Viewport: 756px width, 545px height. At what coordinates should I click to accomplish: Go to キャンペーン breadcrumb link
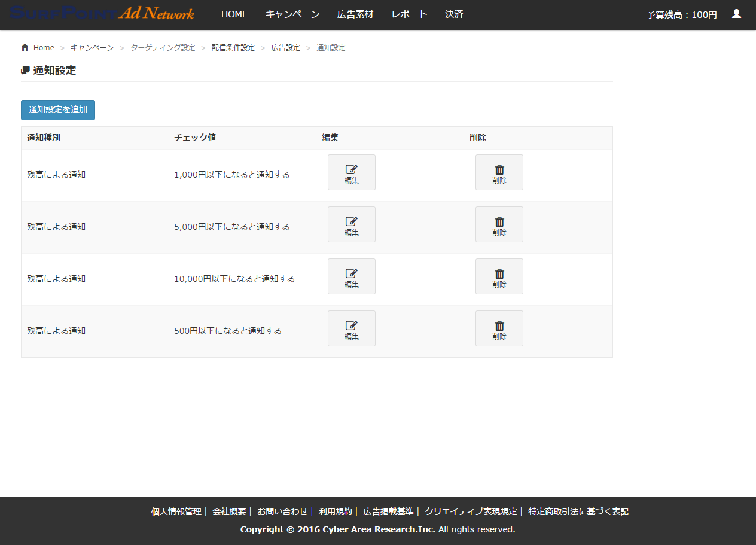[x=92, y=48]
